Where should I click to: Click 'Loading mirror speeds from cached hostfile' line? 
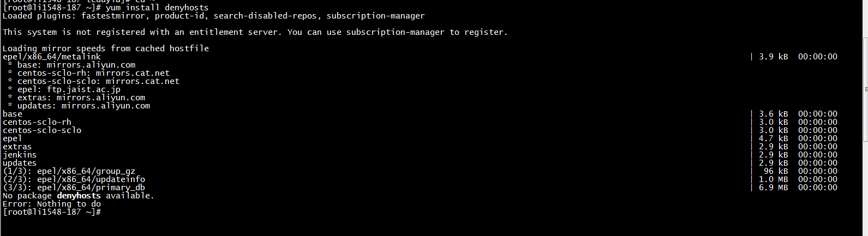pos(106,49)
